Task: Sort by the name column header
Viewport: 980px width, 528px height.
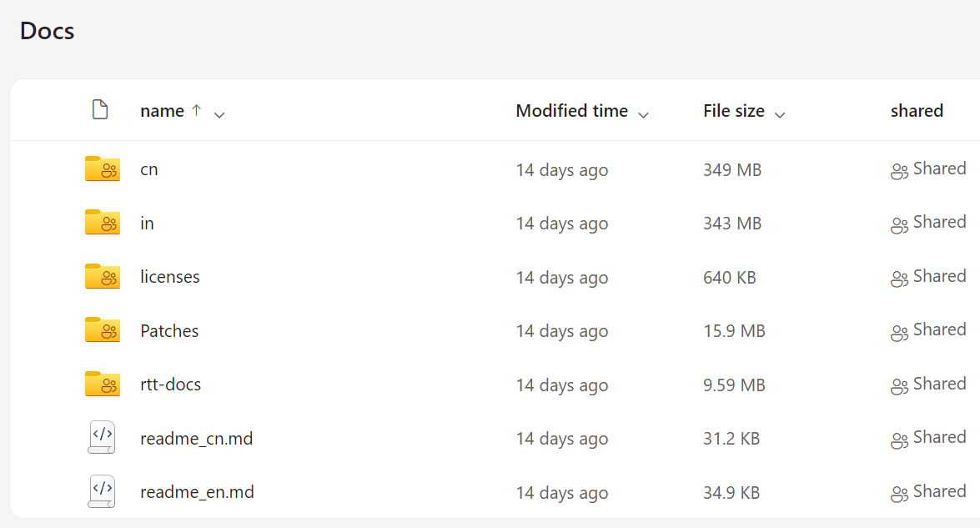Action: [x=162, y=111]
